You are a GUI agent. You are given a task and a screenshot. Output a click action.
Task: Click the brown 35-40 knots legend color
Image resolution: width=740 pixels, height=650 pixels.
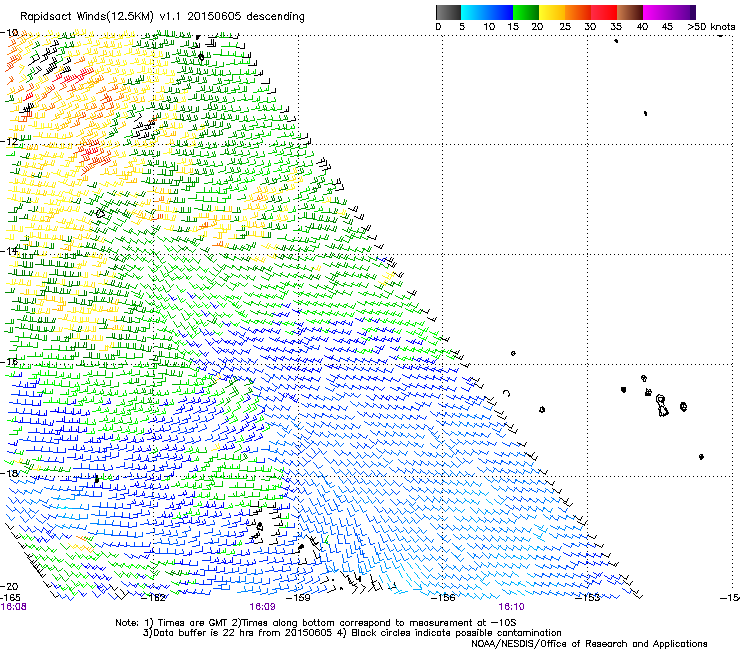click(x=630, y=12)
